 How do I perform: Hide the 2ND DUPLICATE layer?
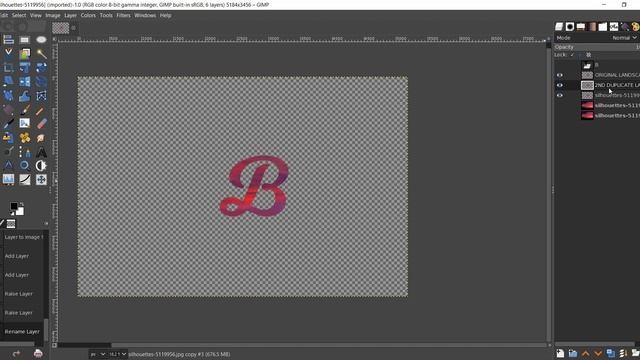(560, 85)
